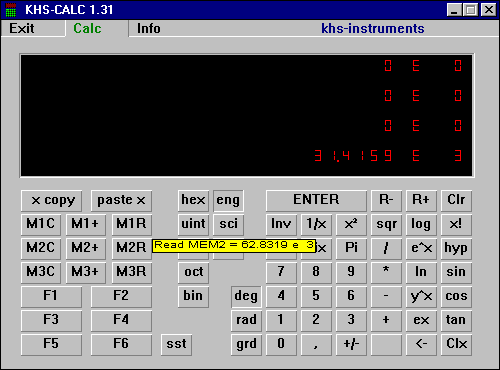Click the ex exponent key
Viewport: 500px width, 370px height.
tap(421, 320)
